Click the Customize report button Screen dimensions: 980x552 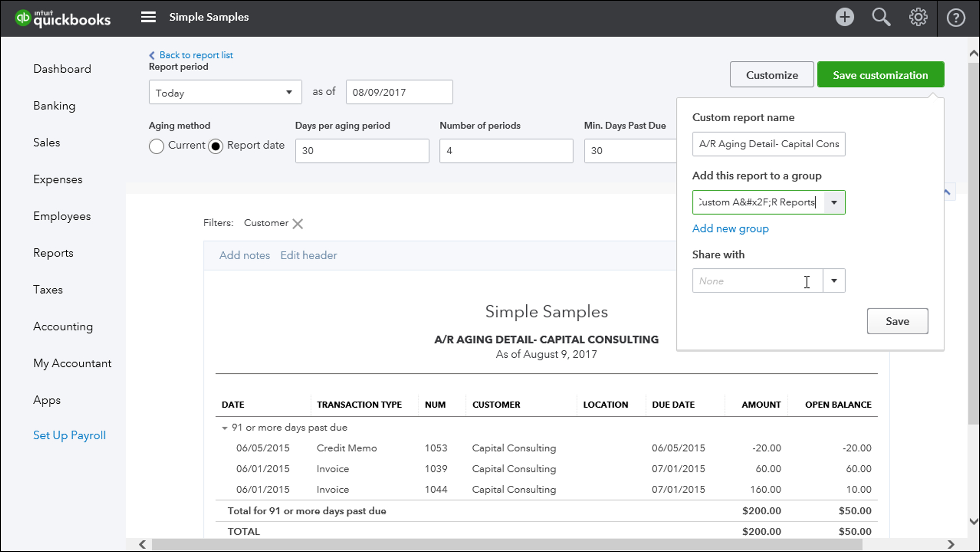click(x=772, y=75)
